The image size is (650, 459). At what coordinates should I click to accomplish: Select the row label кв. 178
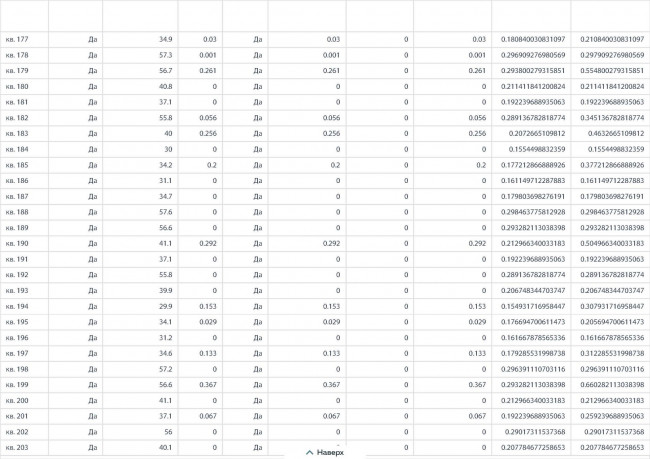click(x=17, y=55)
